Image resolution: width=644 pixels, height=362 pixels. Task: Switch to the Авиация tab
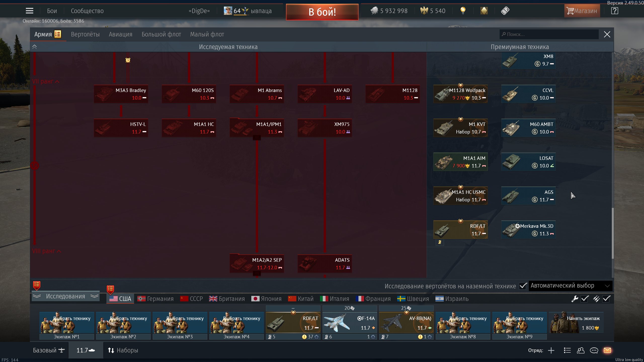(120, 34)
